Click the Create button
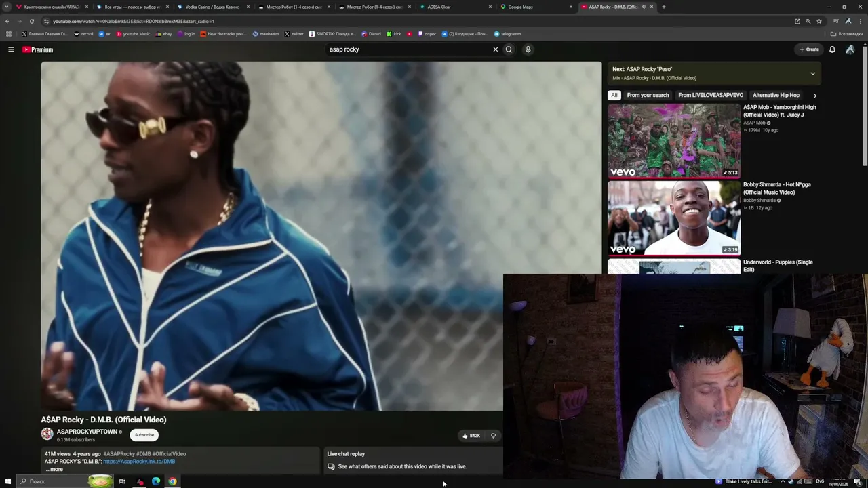This screenshot has height=488, width=868. 809,49
